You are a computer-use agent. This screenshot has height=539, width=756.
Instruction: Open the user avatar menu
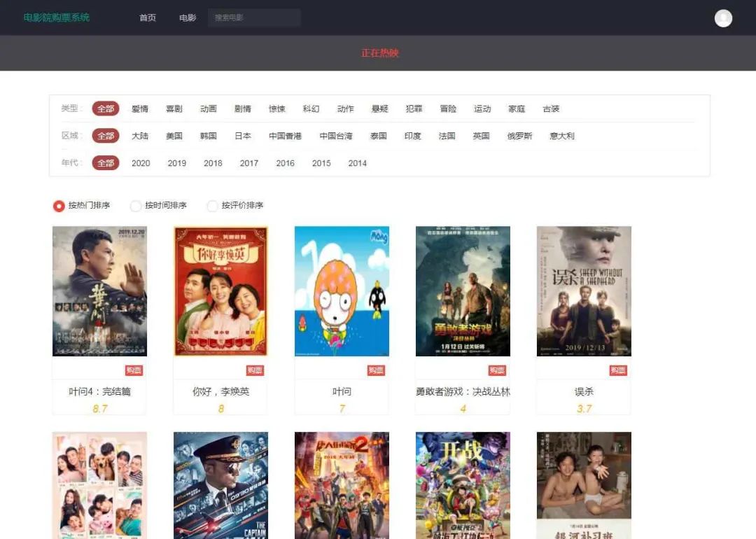point(723,17)
